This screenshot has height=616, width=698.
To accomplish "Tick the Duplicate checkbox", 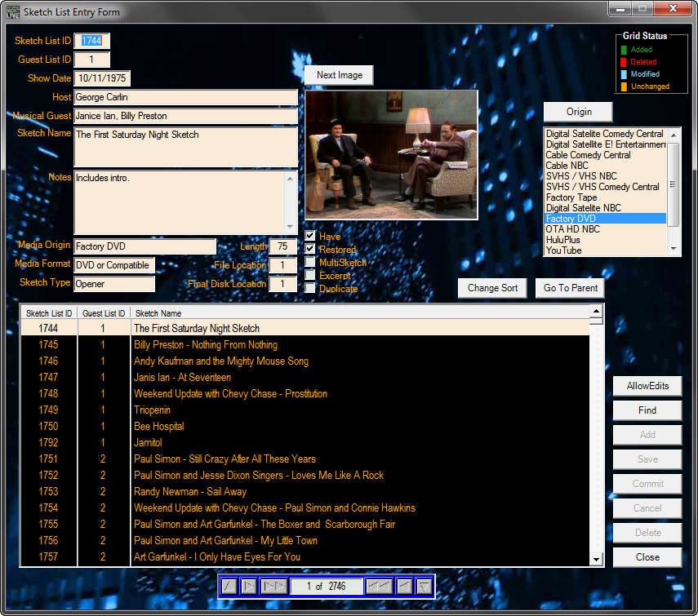I will pyautogui.click(x=310, y=288).
